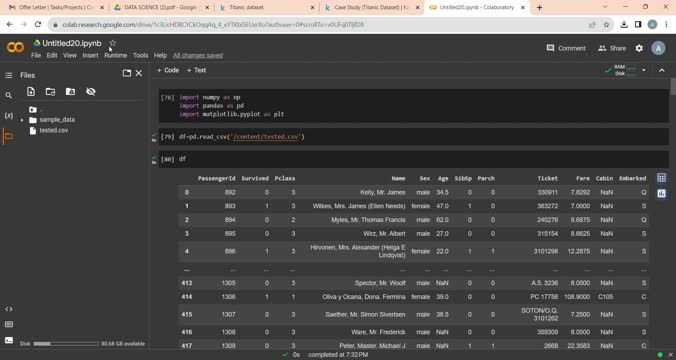Image resolution: width=676 pixels, height=360 pixels.
Task: Open the find and replace search icon
Action: coord(8,95)
